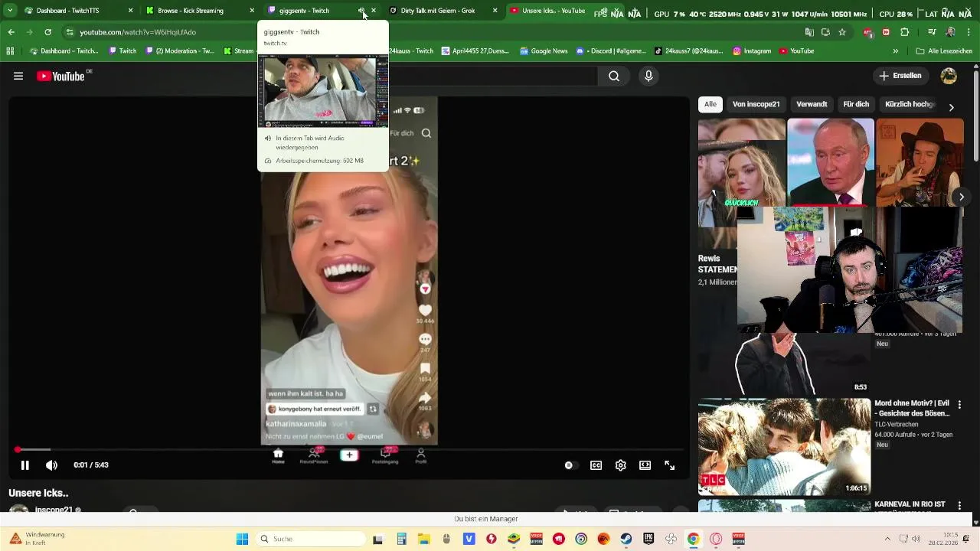Viewport: 980px width, 551px height.
Task: Open Epic Games launcher from taskbar
Action: point(648,539)
